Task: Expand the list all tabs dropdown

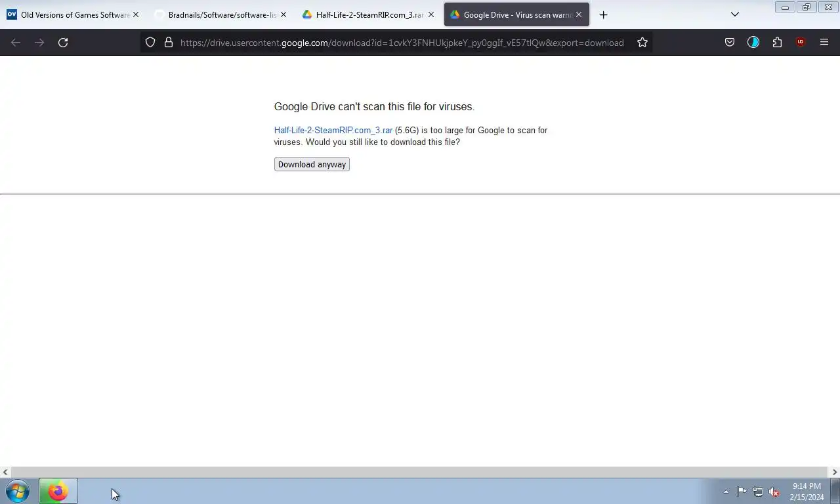Action: coord(735,14)
